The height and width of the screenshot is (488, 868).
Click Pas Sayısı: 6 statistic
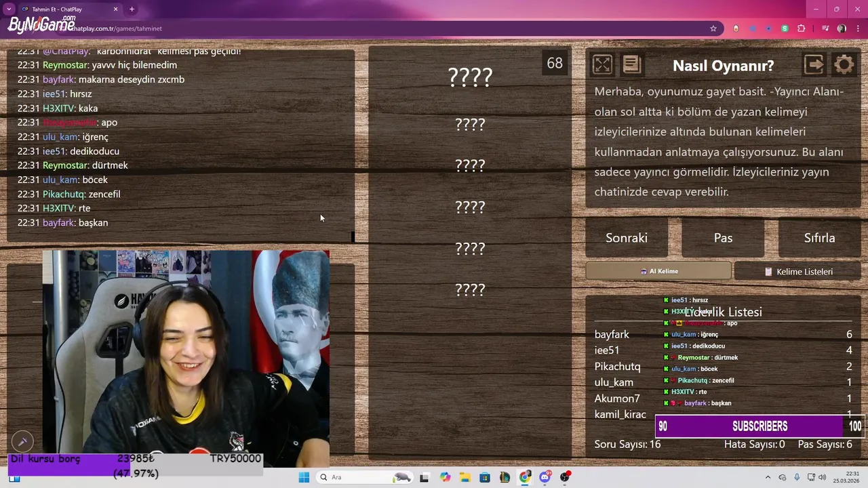(825, 444)
